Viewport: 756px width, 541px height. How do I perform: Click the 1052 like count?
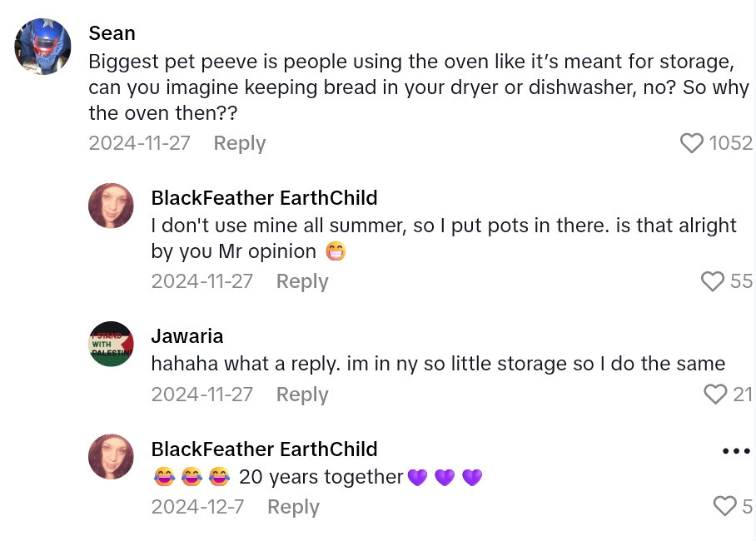[x=730, y=143]
